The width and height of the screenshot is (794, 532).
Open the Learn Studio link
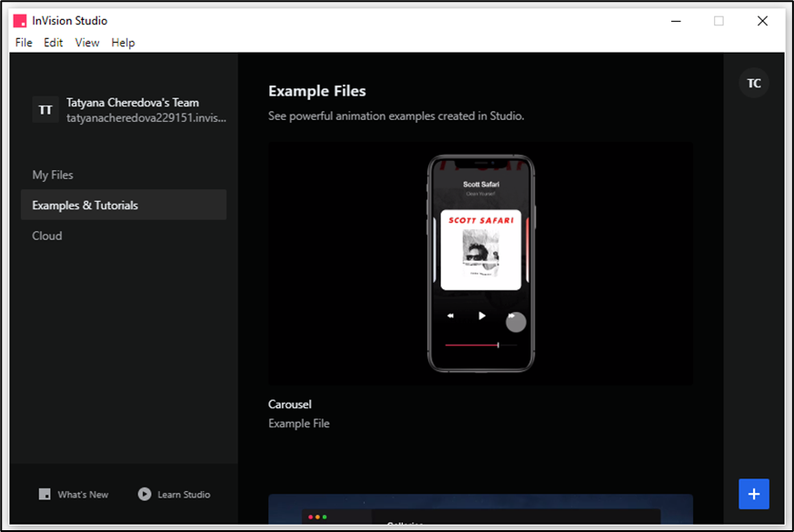184,495
